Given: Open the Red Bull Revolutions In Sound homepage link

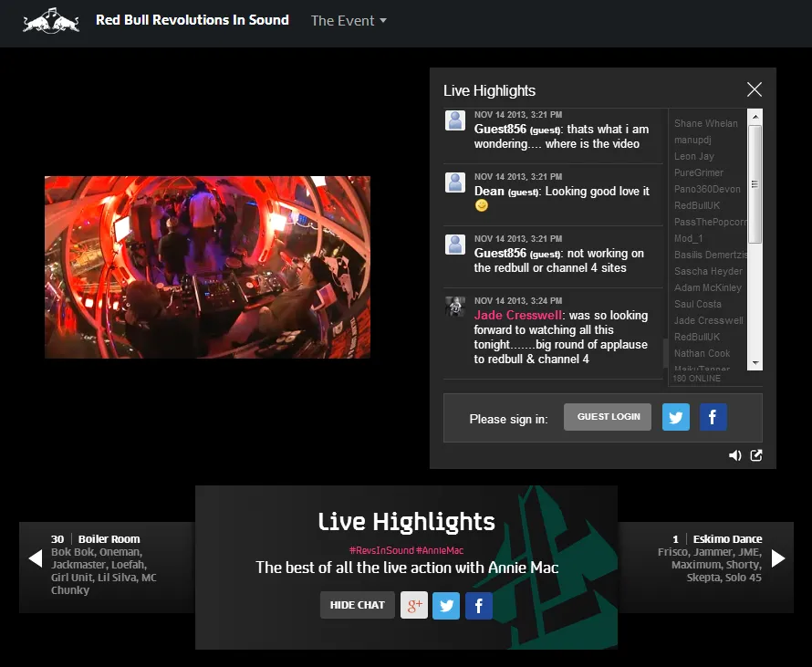Looking at the screenshot, I should pos(193,20).
